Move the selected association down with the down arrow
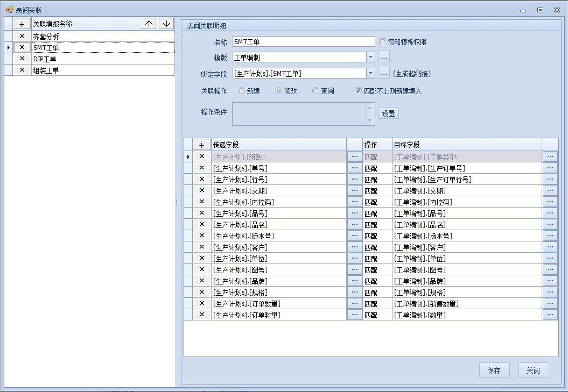Viewport: 568px width, 392px height. pyautogui.click(x=166, y=24)
